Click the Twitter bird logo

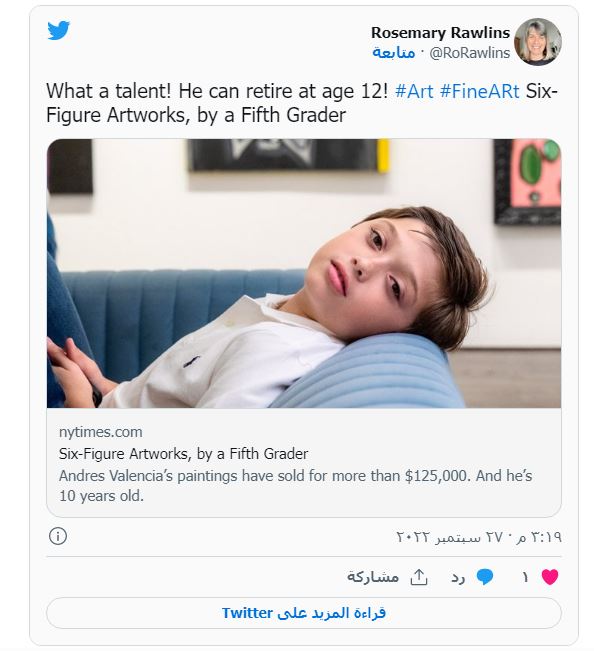[x=58, y=30]
